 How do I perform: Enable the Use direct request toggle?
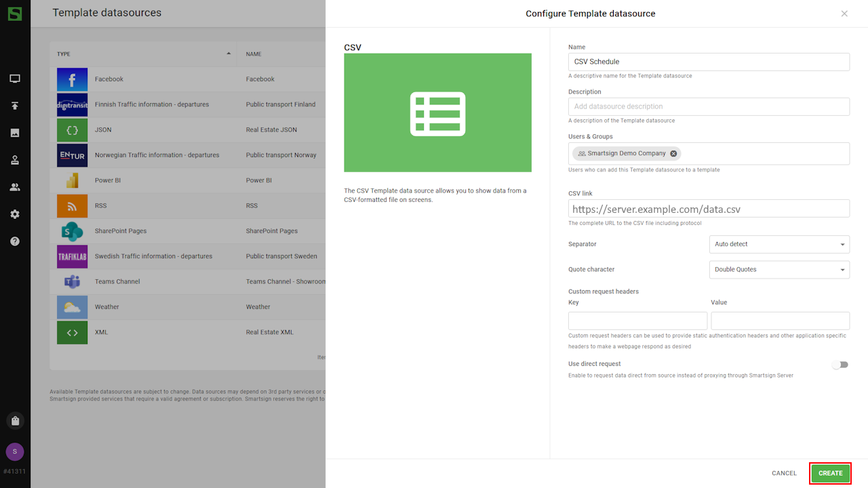coord(840,365)
